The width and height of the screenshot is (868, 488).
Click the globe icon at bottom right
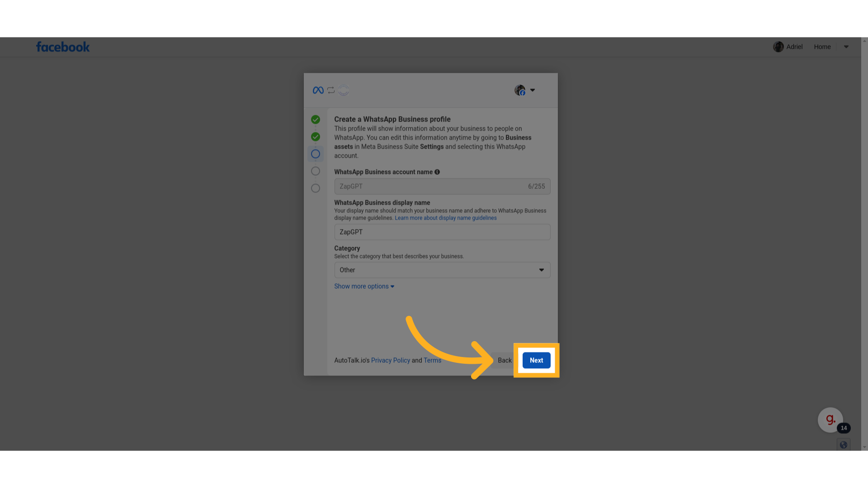tap(844, 445)
